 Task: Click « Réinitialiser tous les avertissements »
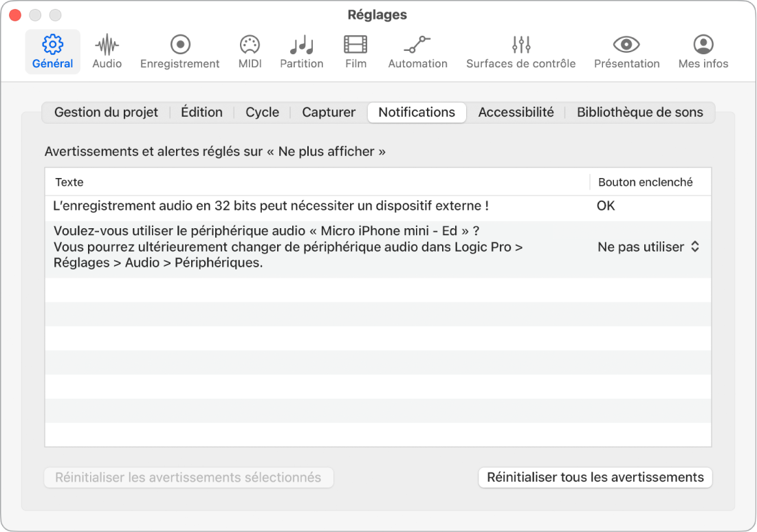(594, 477)
